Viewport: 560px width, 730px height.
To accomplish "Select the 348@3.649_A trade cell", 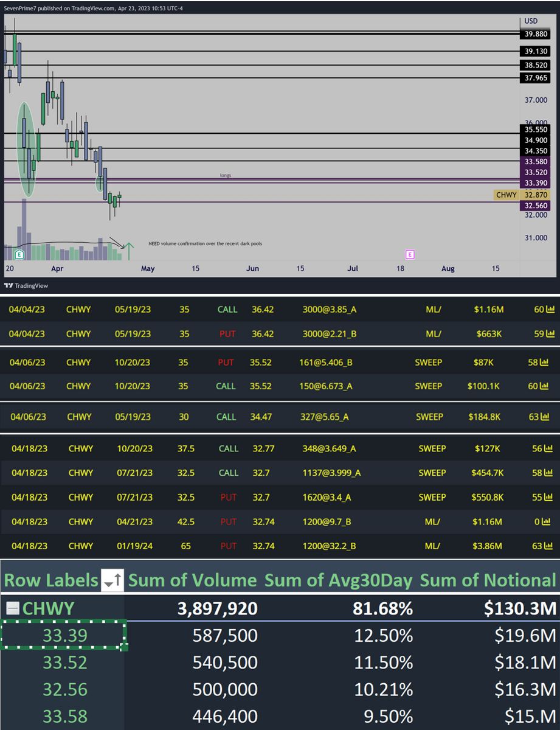I will pos(329,449).
